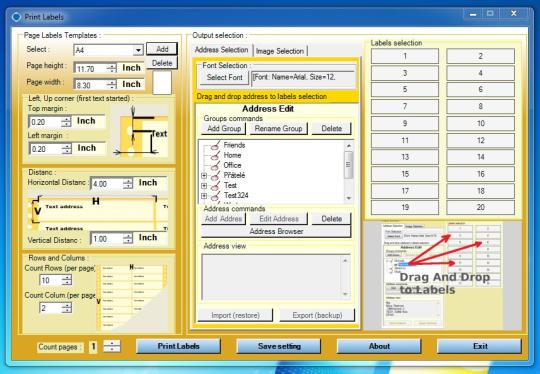Click the Count Rows field
This screenshot has height=374, width=540.
click(51, 280)
